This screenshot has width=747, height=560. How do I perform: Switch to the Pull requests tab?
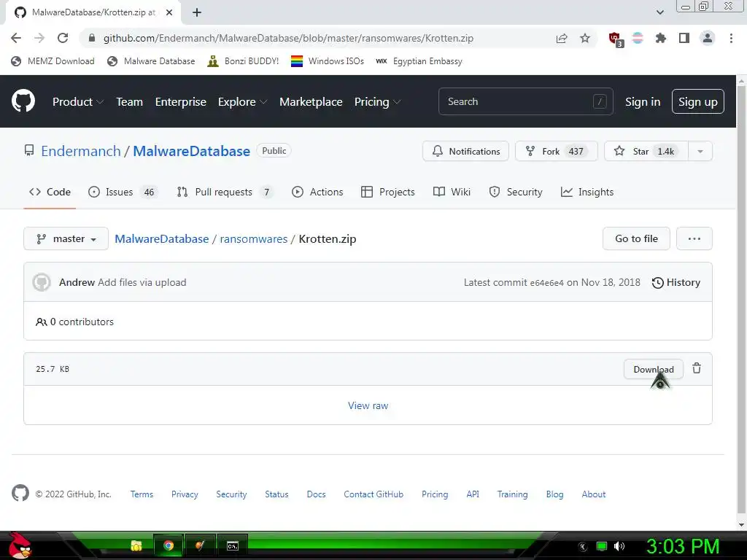pyautogui.click(x=225, y=192)
